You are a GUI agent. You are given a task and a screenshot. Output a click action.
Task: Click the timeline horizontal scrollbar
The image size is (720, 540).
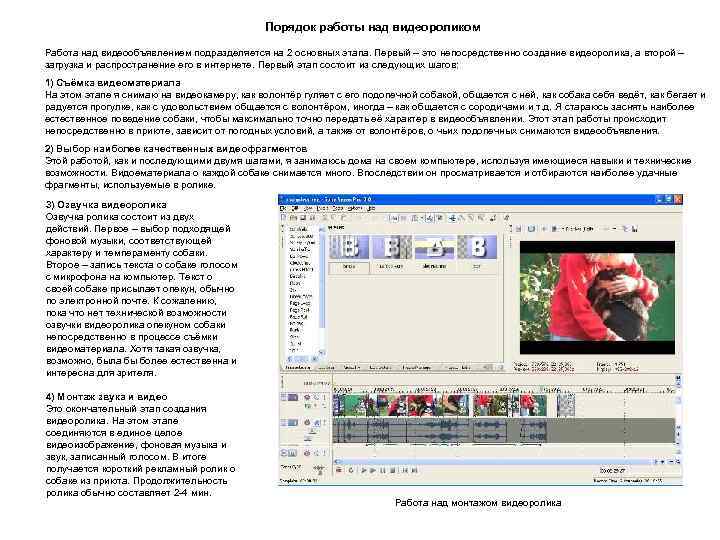click(496, 461)
